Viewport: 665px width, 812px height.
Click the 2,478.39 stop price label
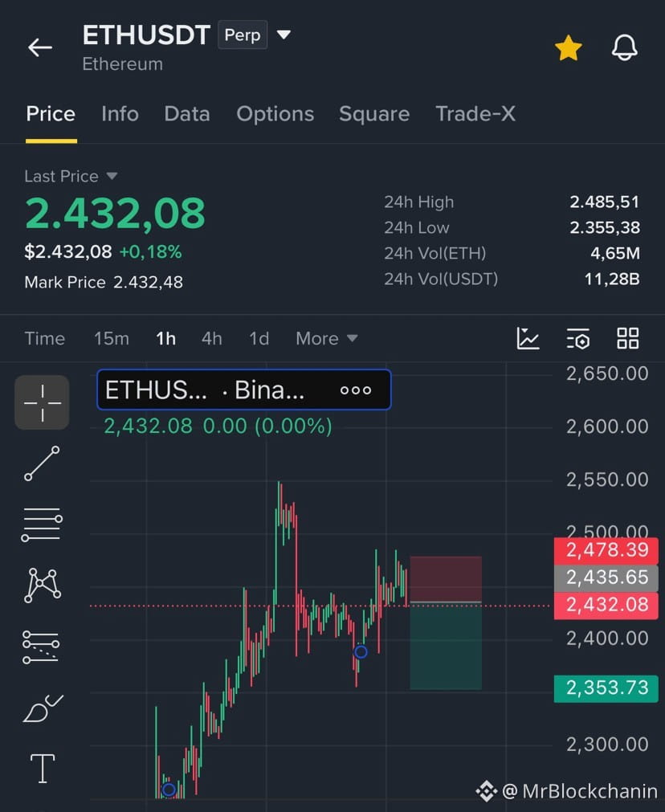click(606, 550)
